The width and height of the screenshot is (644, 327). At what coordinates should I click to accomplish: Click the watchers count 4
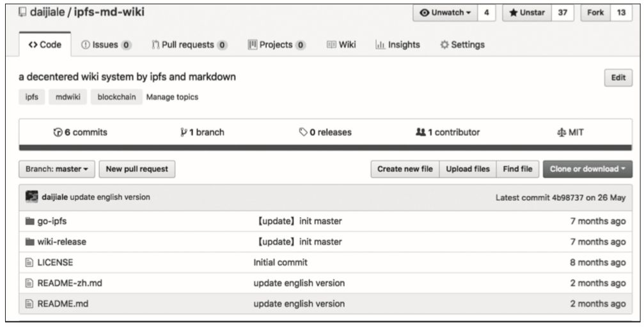tap(486, 13)
